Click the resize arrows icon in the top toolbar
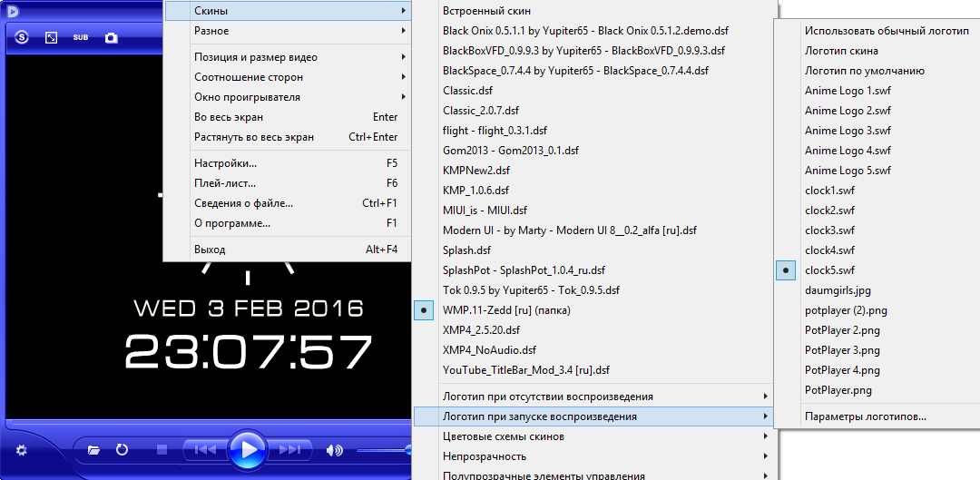This screenshot has width=980, height=480. point(52,38)
